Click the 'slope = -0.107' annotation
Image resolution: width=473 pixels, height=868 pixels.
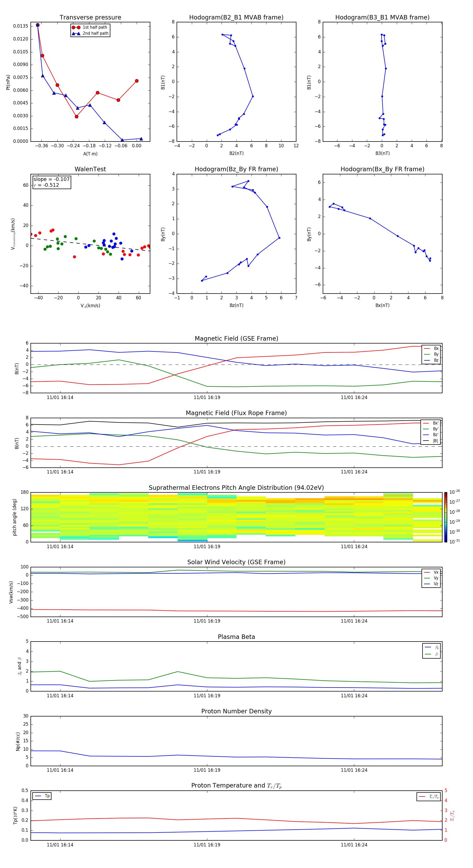52,179
